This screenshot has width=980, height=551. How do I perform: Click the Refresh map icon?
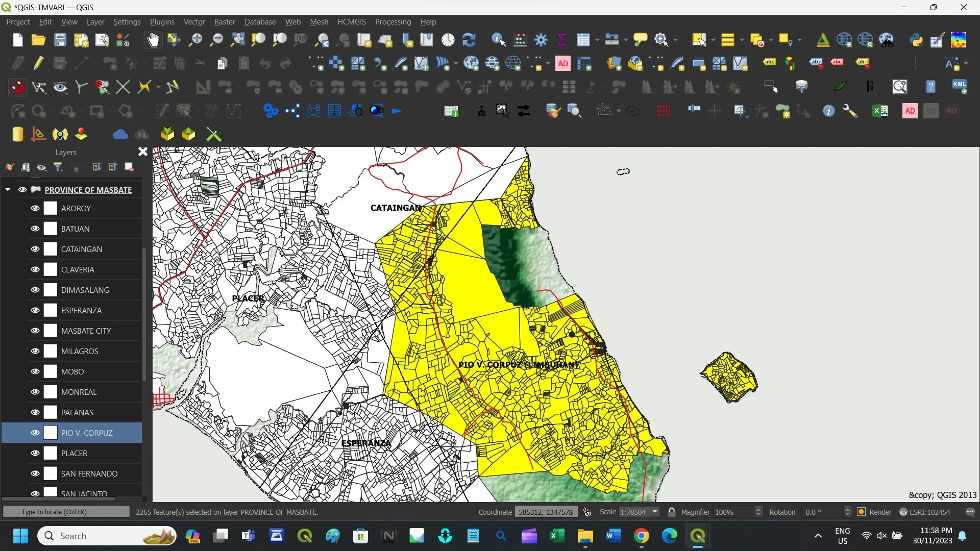(x=469, y=40)
